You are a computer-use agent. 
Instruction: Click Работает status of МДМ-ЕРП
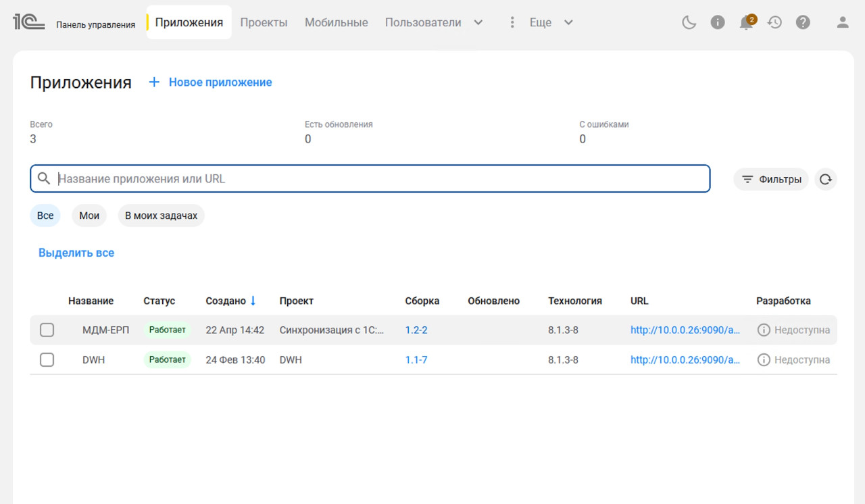(168, 330)
